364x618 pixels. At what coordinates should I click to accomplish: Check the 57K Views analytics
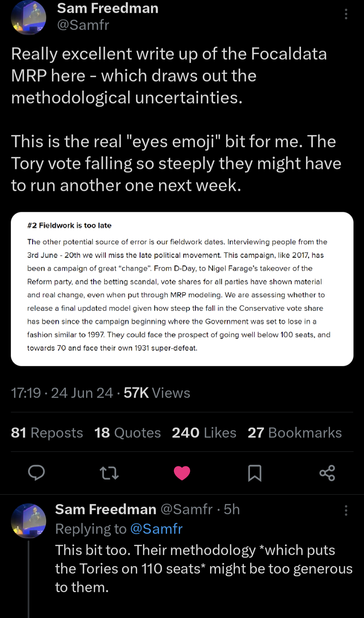(157, 393)
